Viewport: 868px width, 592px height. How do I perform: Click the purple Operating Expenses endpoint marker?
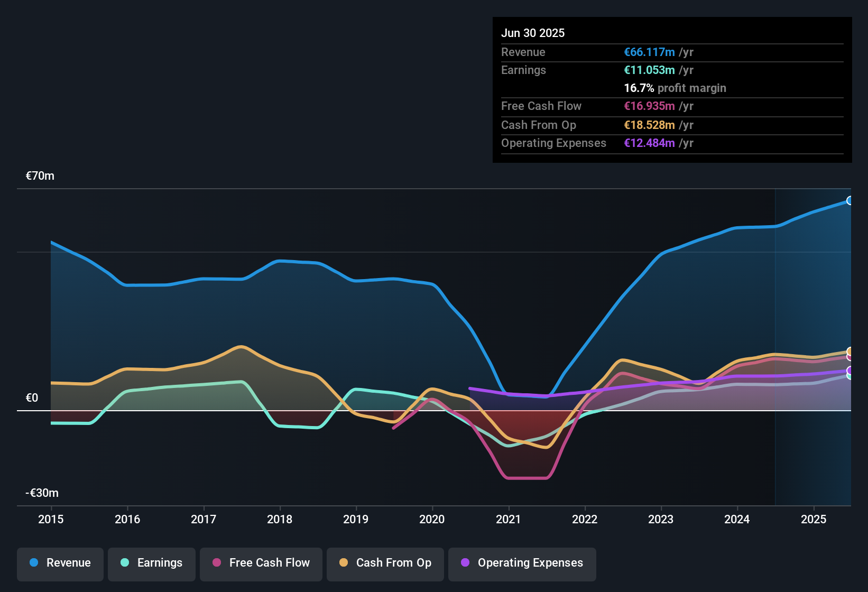coord(849,371)
